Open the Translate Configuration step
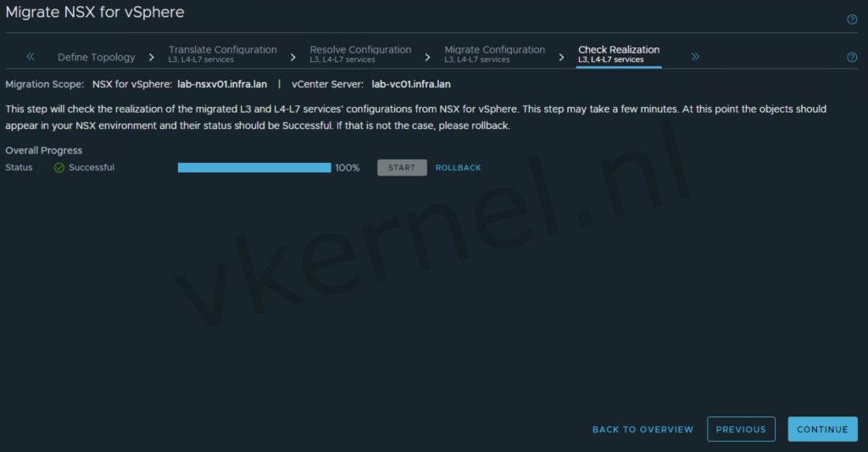 (x=222, y=54)
